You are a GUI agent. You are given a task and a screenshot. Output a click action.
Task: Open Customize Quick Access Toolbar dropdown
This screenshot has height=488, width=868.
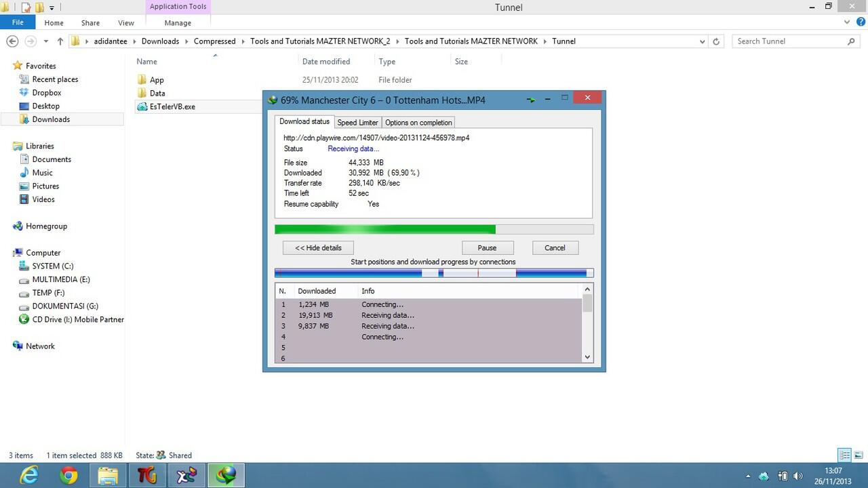tap(52, 7)
